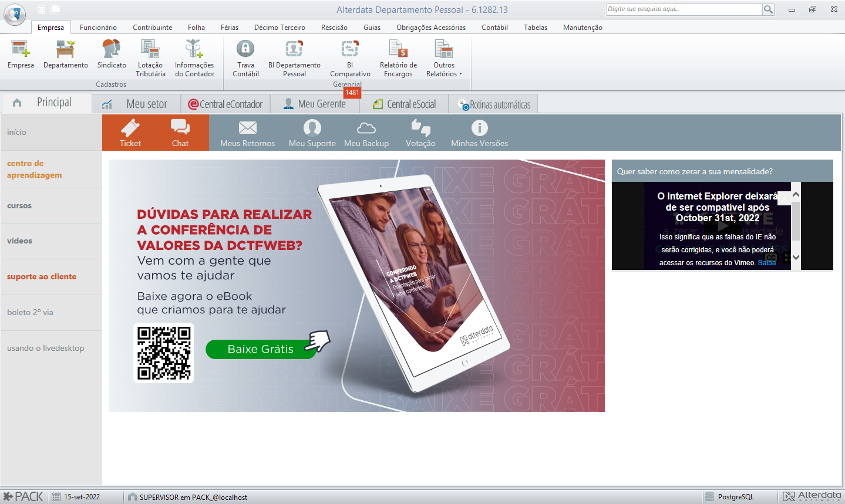Screen dimensions: 845x504
Task: Click the Alterdata logo in status bar
Action: coord(813,496)
